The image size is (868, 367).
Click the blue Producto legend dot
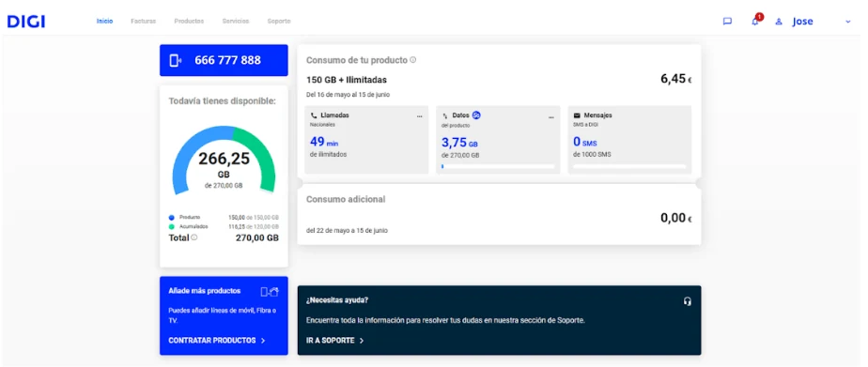(x=172, y=218)
